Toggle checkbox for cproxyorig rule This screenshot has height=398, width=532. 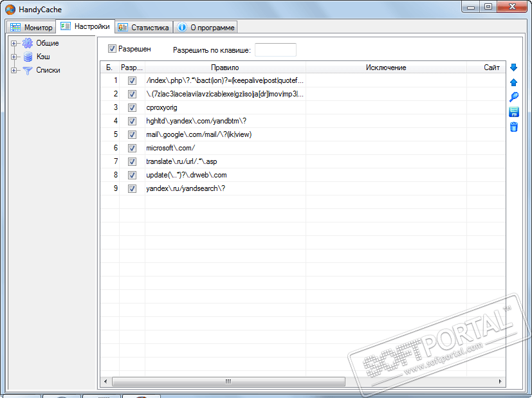(x=132, y=108)
